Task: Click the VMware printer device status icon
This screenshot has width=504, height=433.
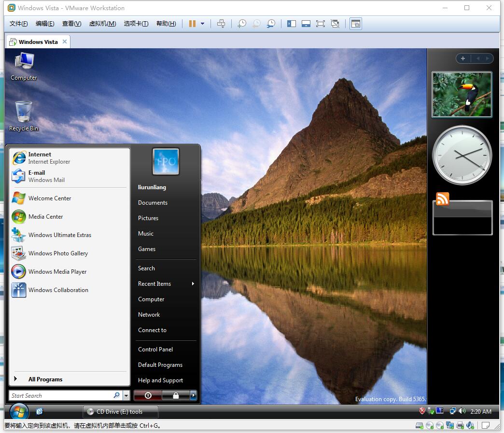Action: [460, 426]
